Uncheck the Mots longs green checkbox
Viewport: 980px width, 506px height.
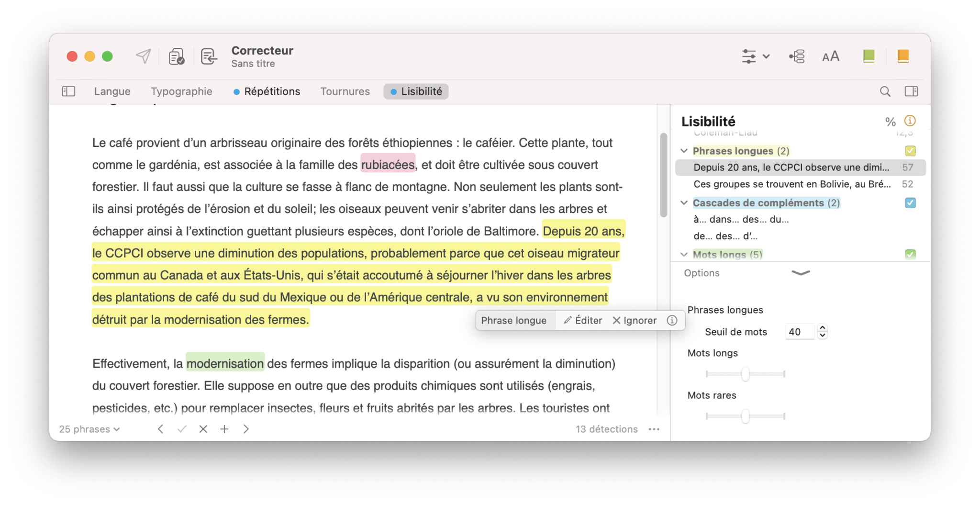(x=910, y=254)
